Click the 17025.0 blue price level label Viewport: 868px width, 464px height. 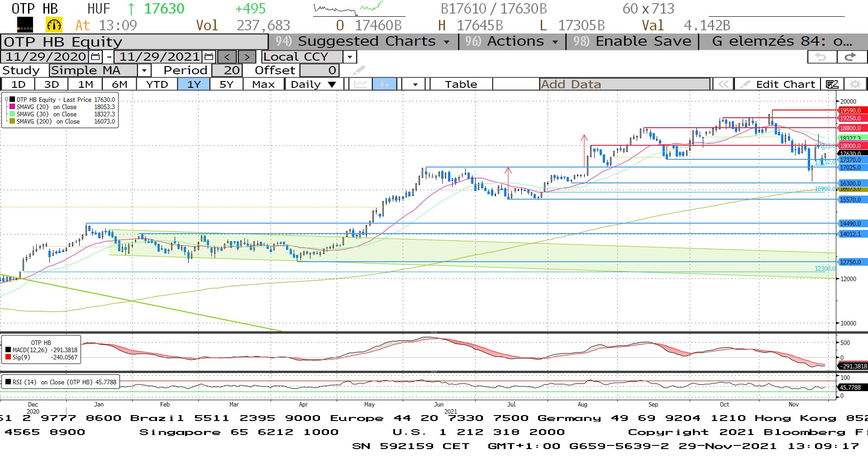tap(853, 167)
